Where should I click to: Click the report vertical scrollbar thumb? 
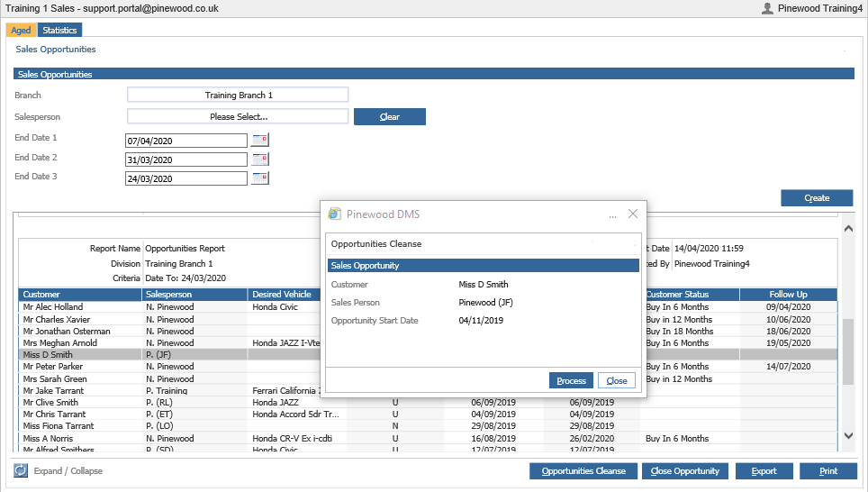[x=848, y=351]
